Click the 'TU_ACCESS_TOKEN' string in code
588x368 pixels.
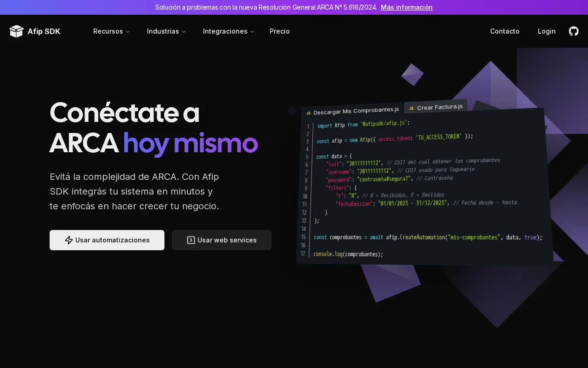(x=439, y=137)
